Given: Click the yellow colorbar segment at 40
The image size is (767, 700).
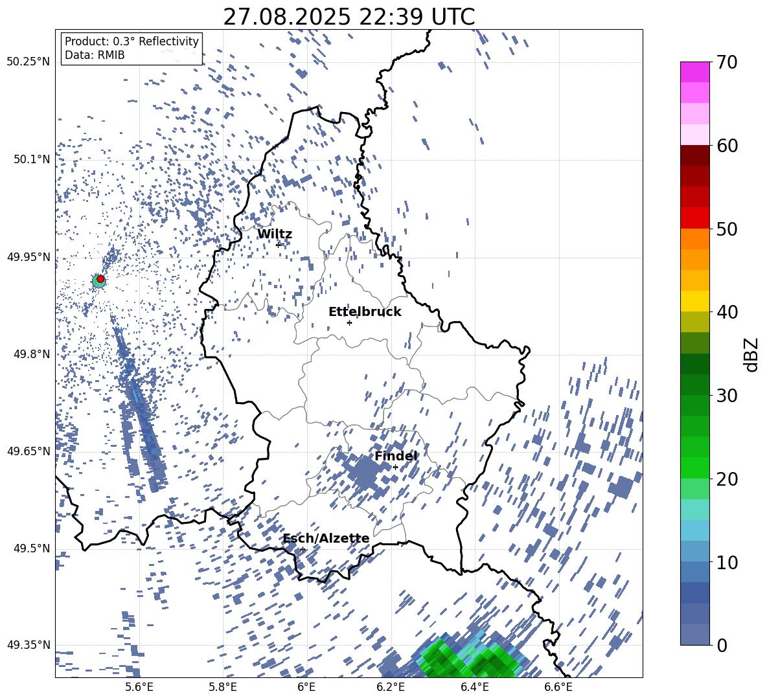Looking at the screenshot, I should (694, 301).
